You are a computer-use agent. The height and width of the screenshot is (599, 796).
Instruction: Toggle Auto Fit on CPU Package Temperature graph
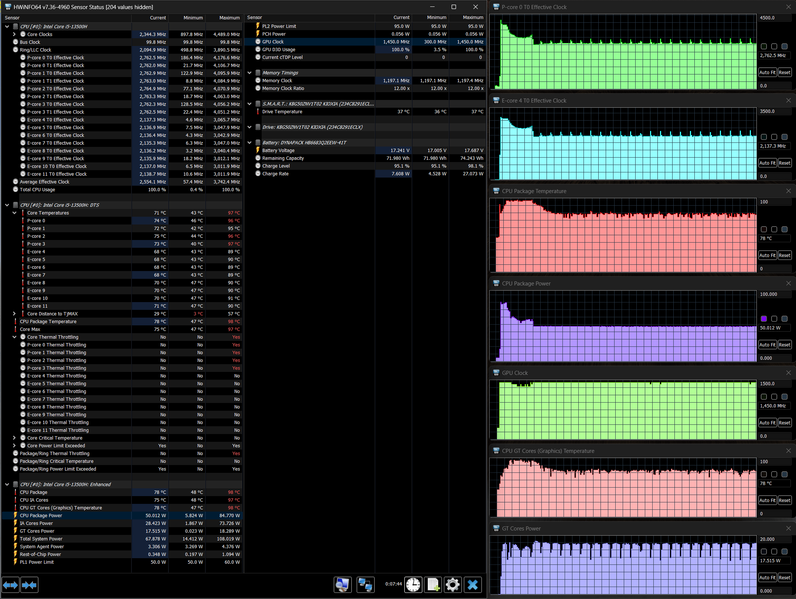click(x=765, y=255)
